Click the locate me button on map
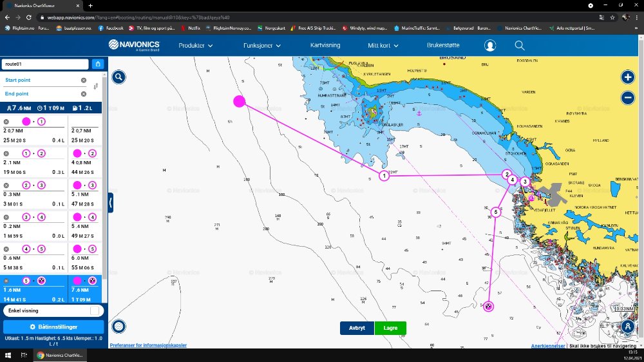 coord(627,327)
